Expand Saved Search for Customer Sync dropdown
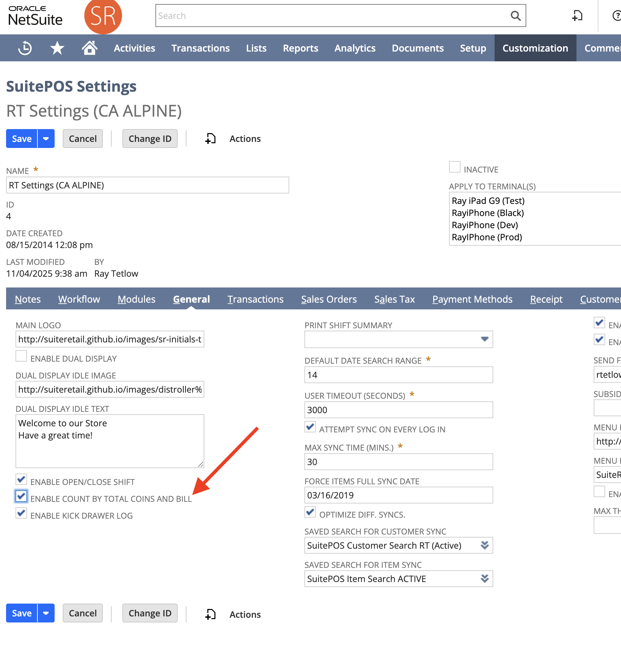Screen dimensions: 621x672 (x=484, y=545)
